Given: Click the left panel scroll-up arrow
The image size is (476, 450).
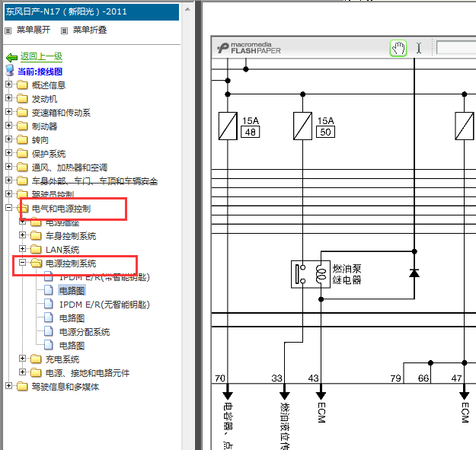Looking at the screenshot, I should [x=187, y=9].
